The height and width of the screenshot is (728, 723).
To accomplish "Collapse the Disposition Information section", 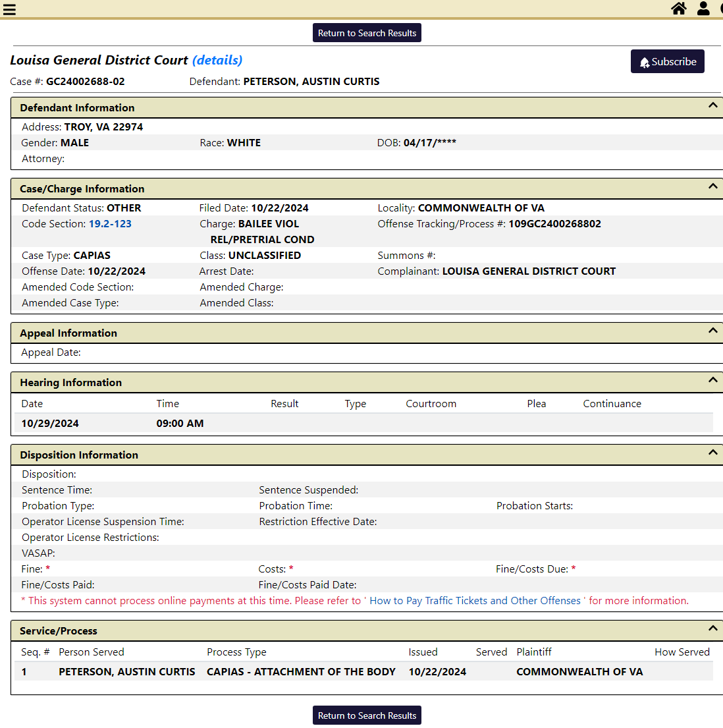I will coord(712,453).
